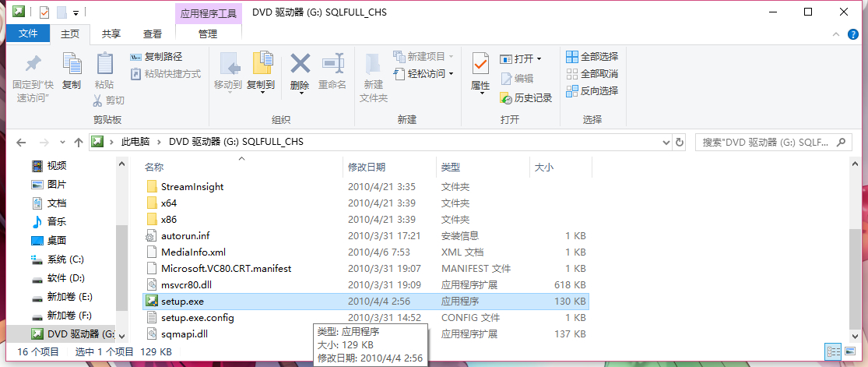Click the Rename (重命名) icon
Viewport: 868px width, 367px height.
(x=332, y=65)
